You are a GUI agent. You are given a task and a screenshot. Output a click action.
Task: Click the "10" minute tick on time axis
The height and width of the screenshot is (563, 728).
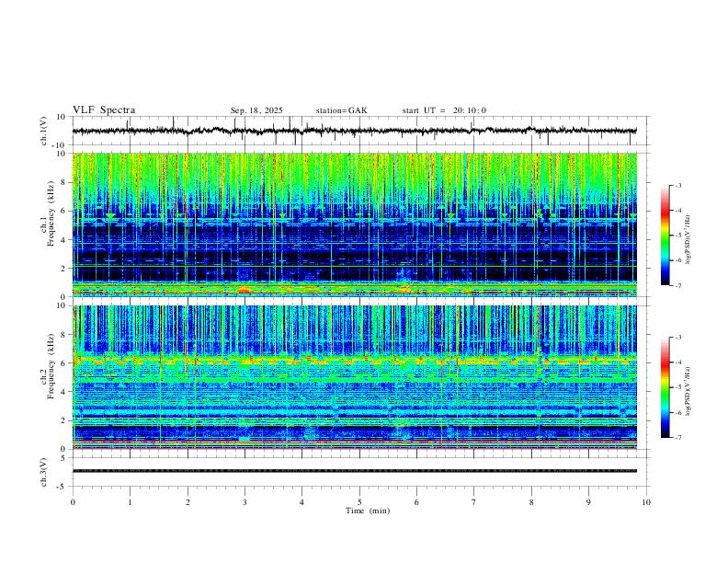coord(646,502)
